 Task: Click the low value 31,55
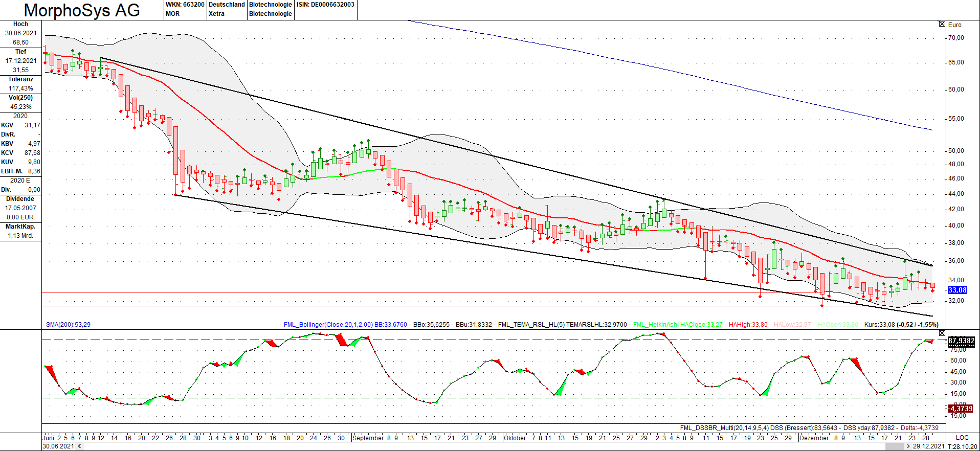pos(21,70)
